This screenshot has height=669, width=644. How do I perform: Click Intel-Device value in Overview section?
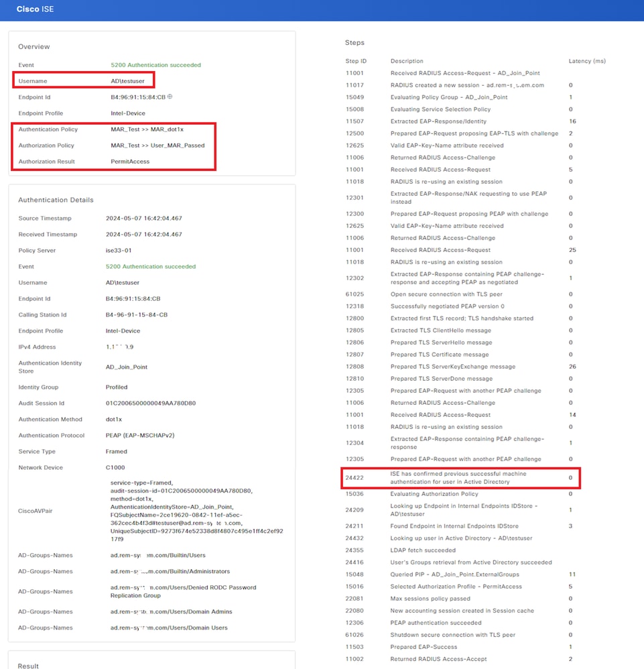click(128, 113)
